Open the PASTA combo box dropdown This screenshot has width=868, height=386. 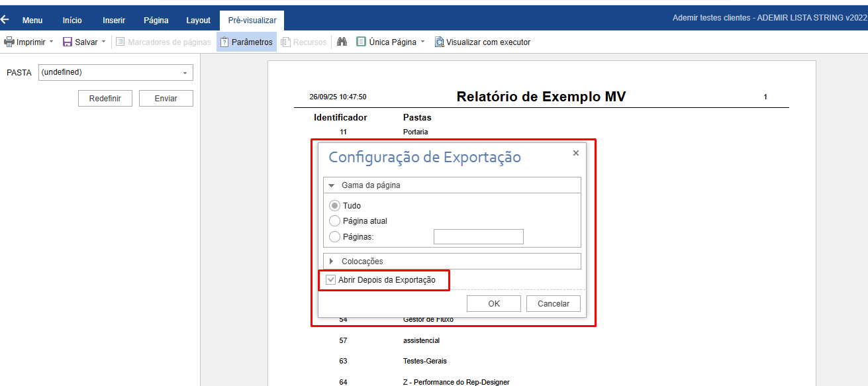tap(185, 73)
